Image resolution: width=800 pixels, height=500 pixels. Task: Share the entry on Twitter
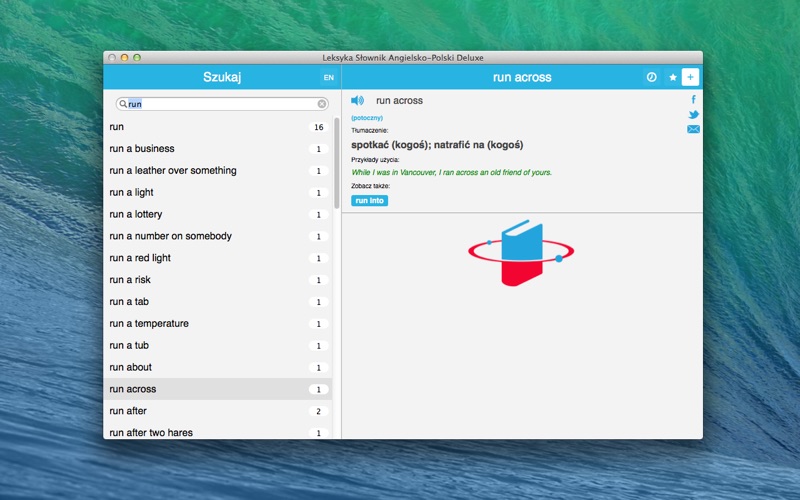tap(693, 114)
